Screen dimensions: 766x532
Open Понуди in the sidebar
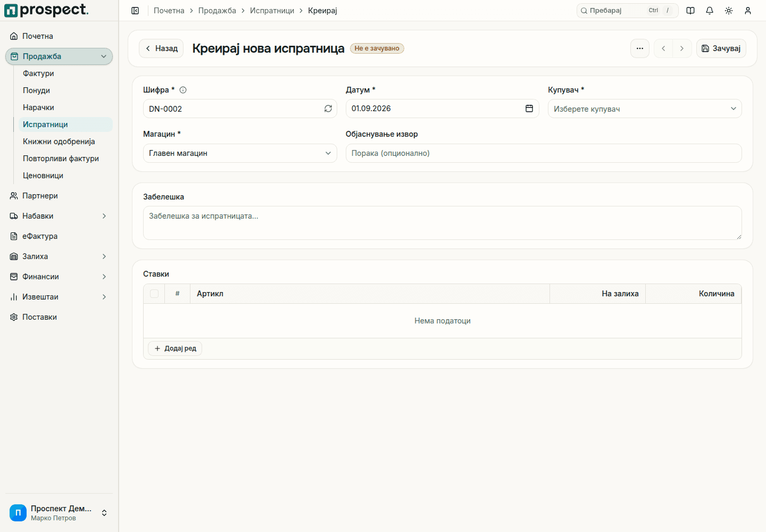click(x=65, y=90)
